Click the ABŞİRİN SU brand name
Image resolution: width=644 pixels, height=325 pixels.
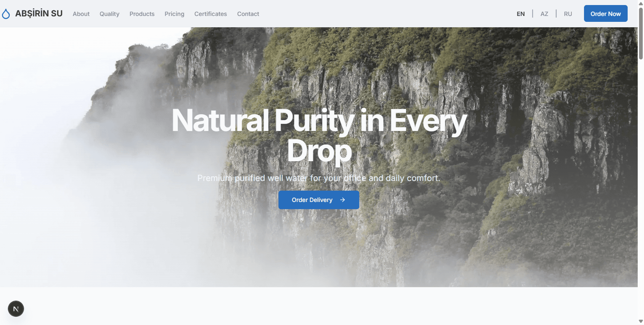(39, 13)
